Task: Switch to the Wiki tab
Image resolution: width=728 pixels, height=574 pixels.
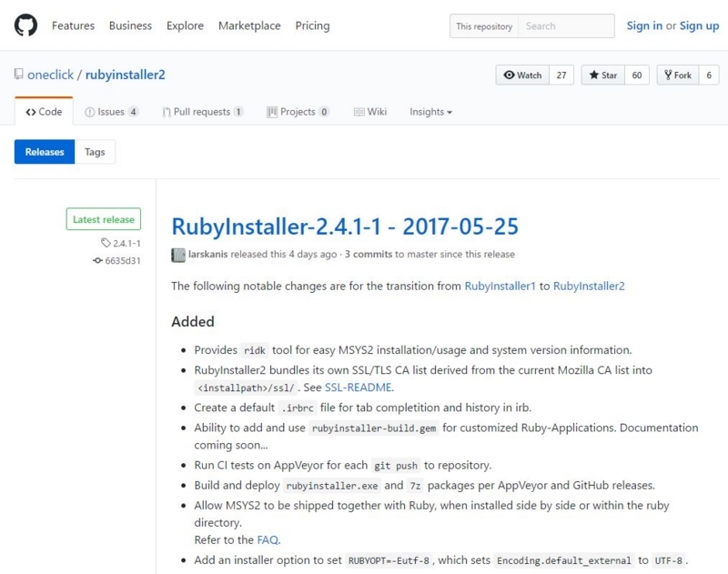Action: (370, 112)
